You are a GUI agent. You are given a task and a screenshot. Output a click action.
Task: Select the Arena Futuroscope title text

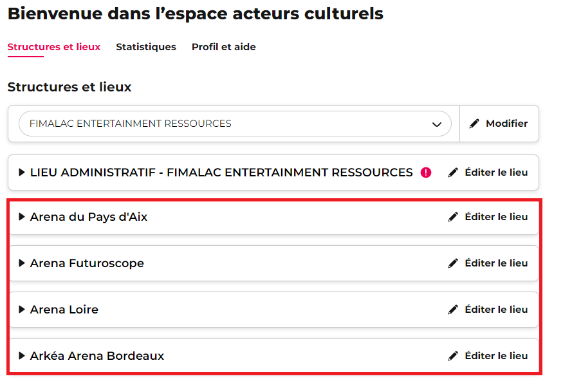(x=87, y=263)
